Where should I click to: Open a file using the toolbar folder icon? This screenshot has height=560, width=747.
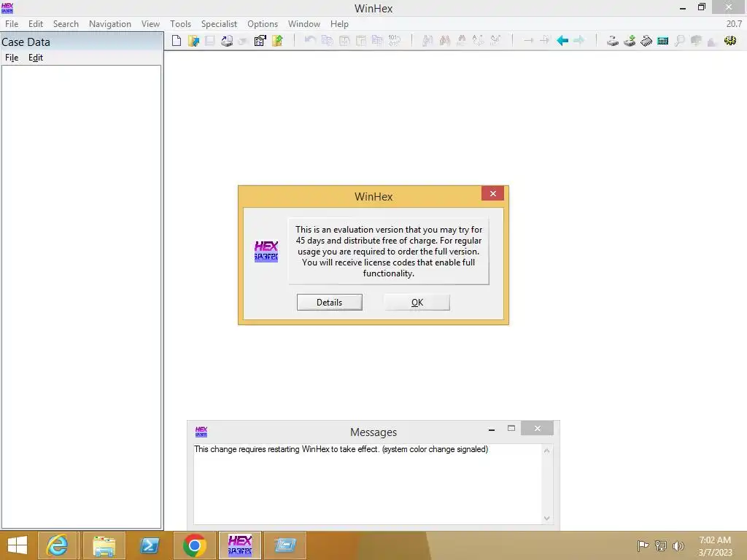[x=193, y=41]
